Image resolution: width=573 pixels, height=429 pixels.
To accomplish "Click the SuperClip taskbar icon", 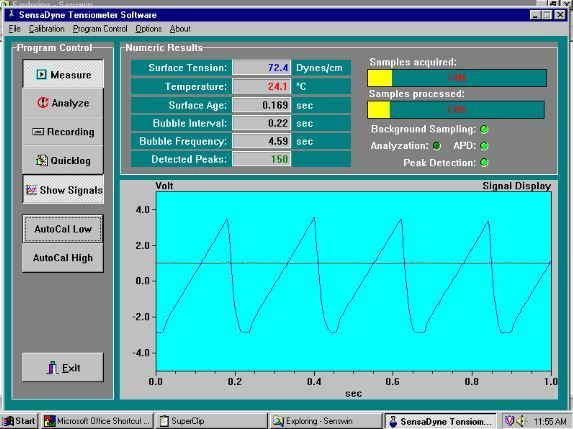I will (x=164, y=421).
